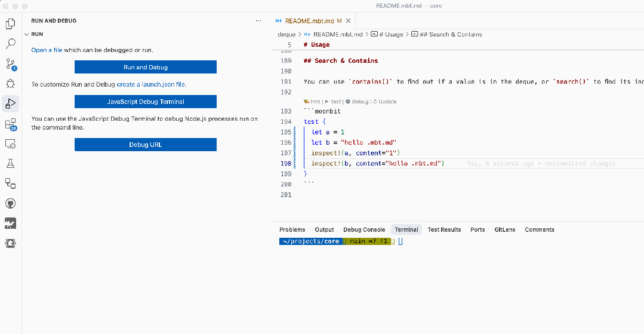Open the Explorer view in activity bar
This screenshot has width=644, height=334.
(11, 24)
